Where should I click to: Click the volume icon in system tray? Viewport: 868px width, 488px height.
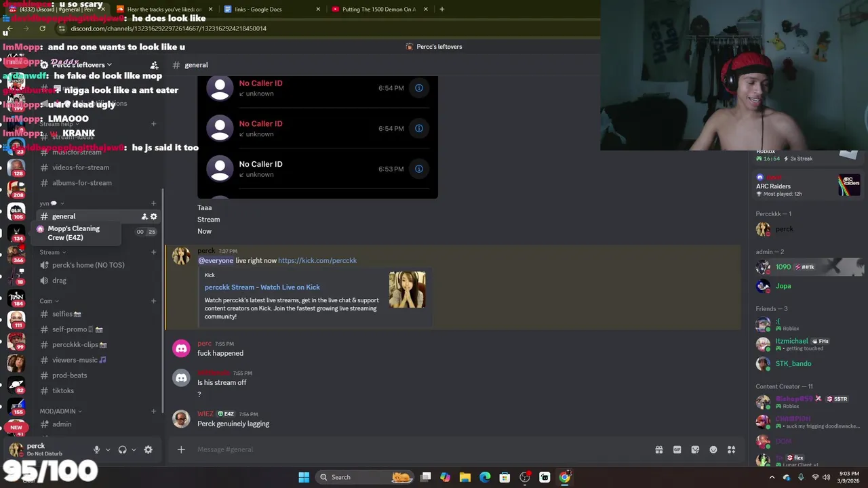click(x=826, y=477)
